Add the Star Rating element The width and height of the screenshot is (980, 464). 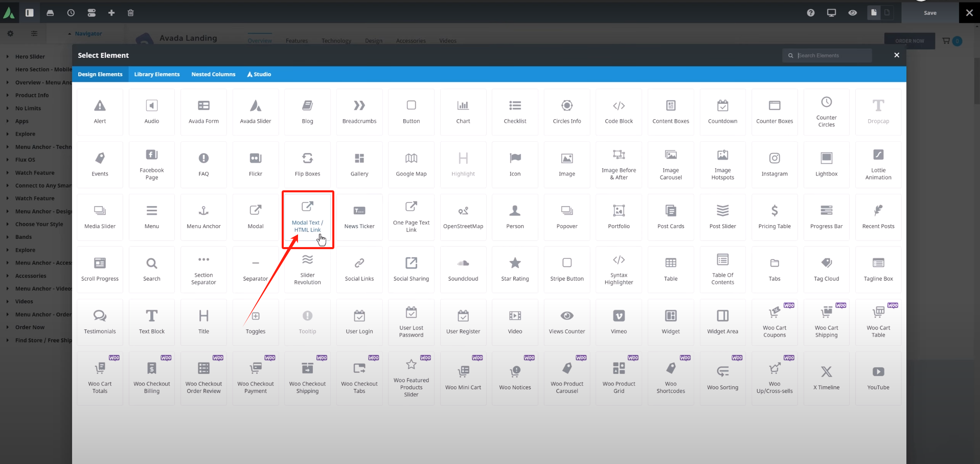tap(515, 270)
